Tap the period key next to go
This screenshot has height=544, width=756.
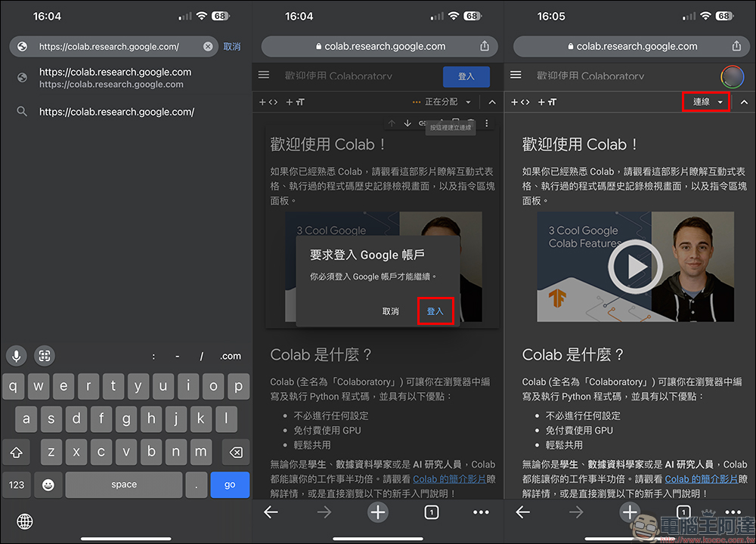tap(197, 485)
